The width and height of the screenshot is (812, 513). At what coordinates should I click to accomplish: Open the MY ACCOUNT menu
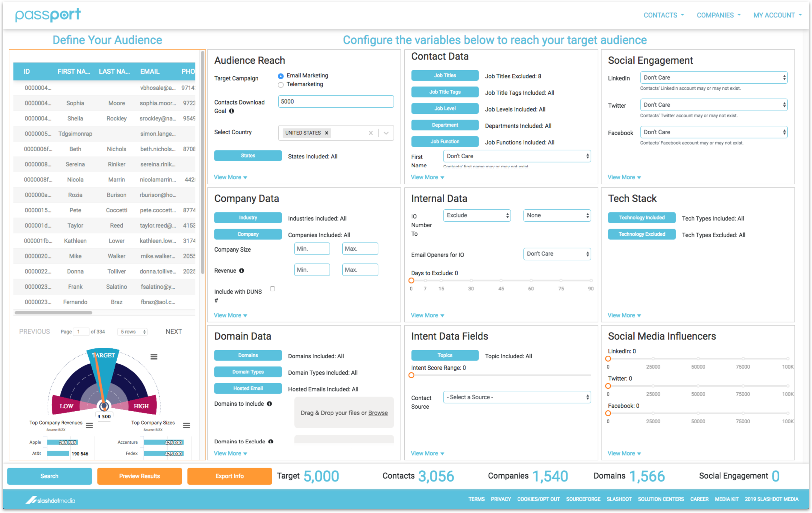tap(777, 15)
